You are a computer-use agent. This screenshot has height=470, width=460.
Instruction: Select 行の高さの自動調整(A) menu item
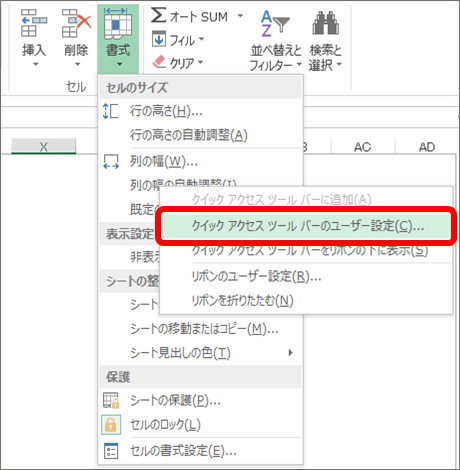(x=201, y=135)
